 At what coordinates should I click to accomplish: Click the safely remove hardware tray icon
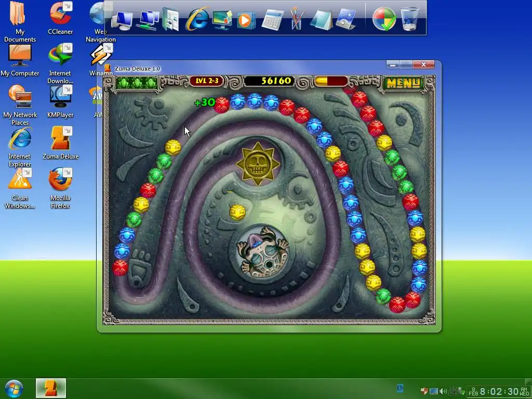(x=461, y=392)
